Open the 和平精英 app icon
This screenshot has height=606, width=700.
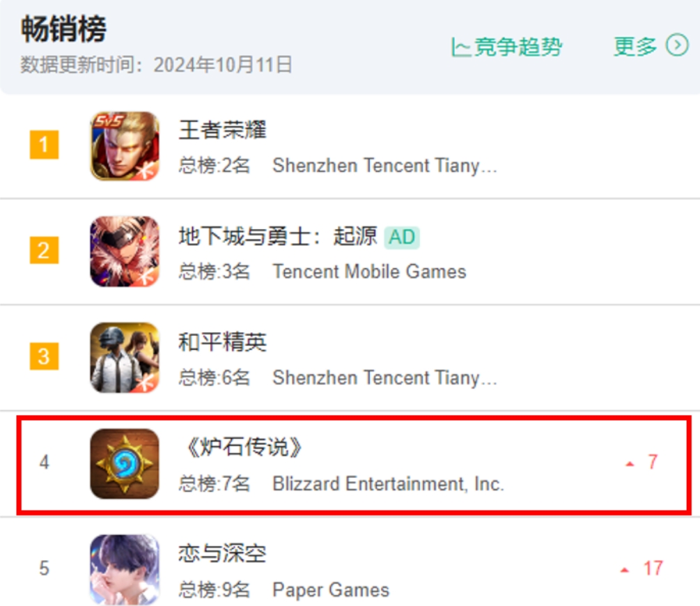[125, 358]
